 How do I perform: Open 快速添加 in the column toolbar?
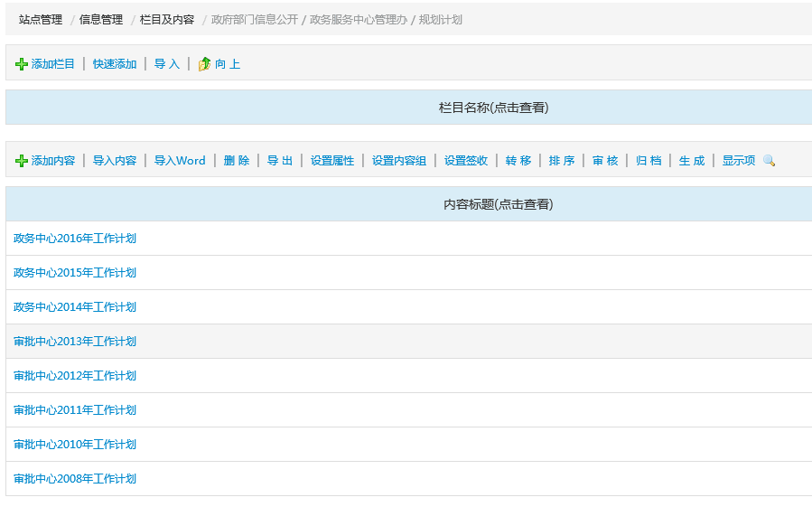coord(115,64)
